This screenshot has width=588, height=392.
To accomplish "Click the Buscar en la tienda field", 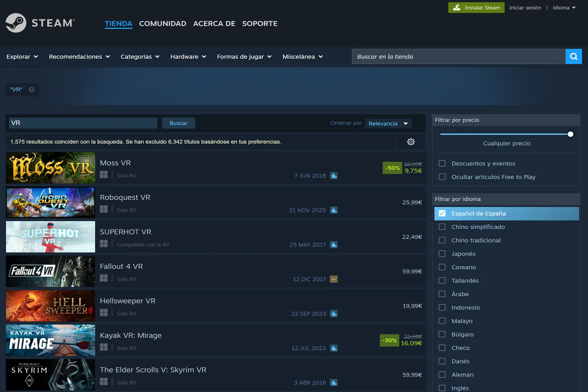I will [x=459, y=57].
